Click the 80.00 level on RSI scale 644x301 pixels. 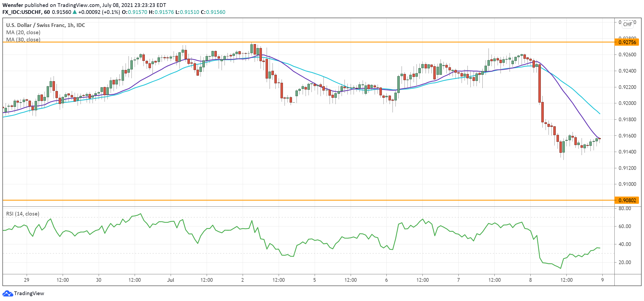tap(625, 209)
